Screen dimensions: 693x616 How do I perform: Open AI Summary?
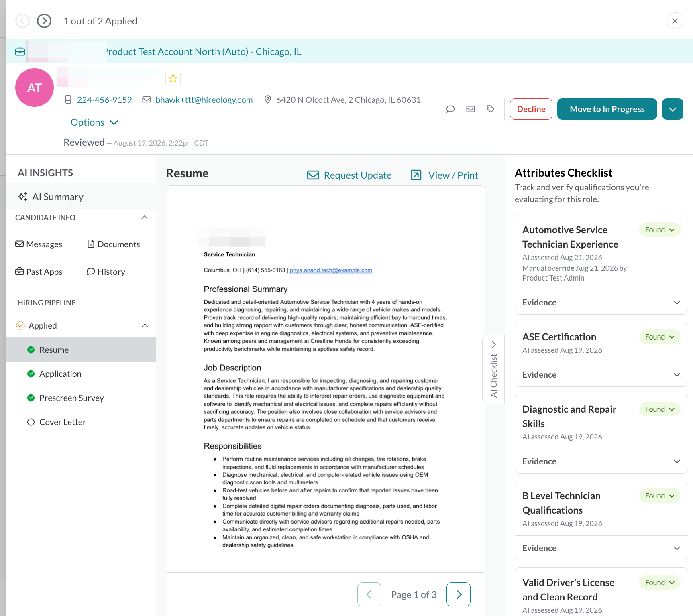tap(81, 197)
